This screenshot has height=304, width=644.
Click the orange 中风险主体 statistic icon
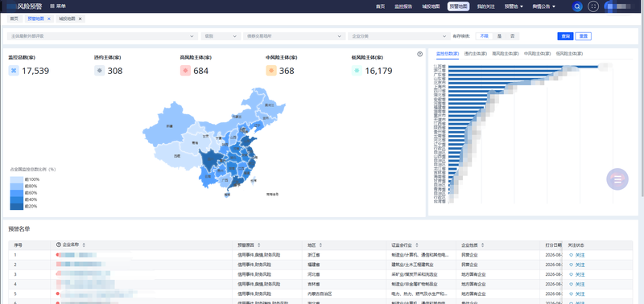pos(271,71)
